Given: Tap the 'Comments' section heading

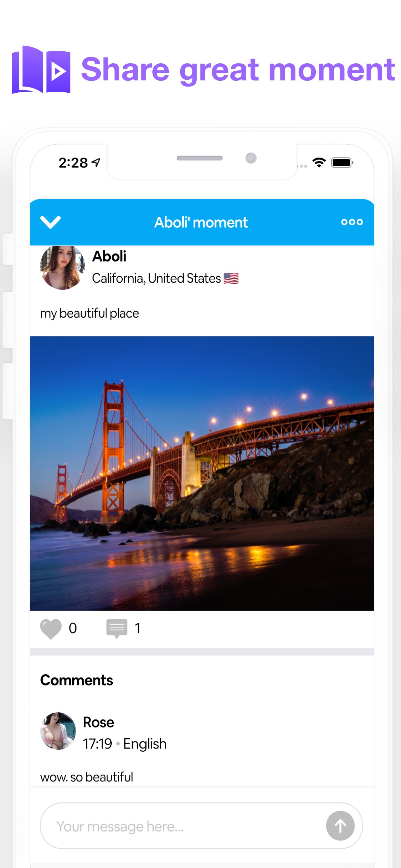Looking at the screenshot, I should click(x=77, y=680).
